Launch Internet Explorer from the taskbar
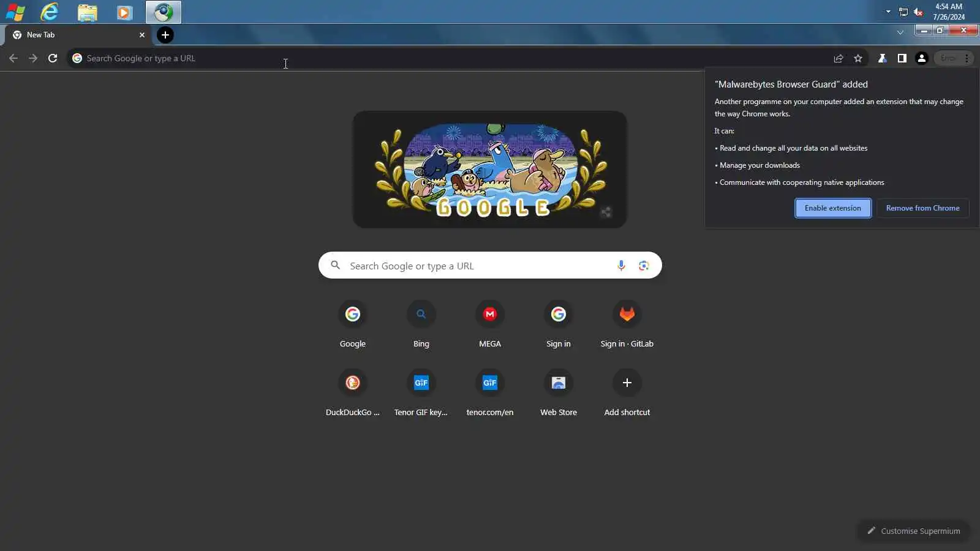Viewport: 980px width, 551px height. 50,12
